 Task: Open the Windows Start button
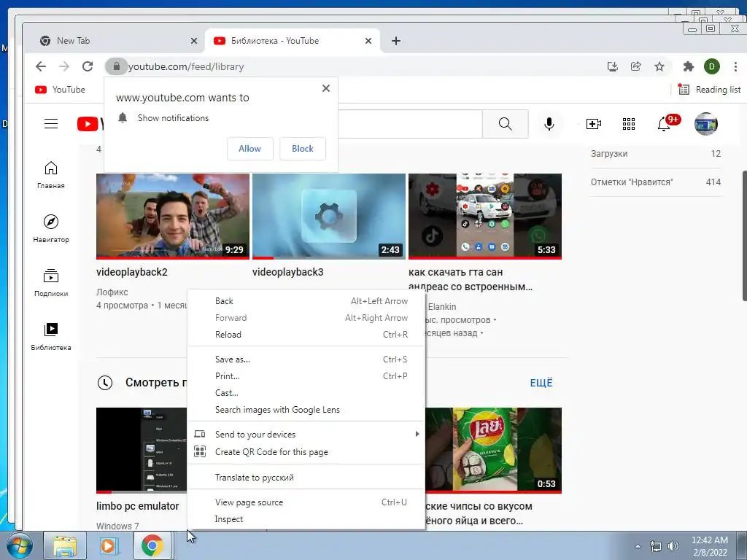coord(19,545)
